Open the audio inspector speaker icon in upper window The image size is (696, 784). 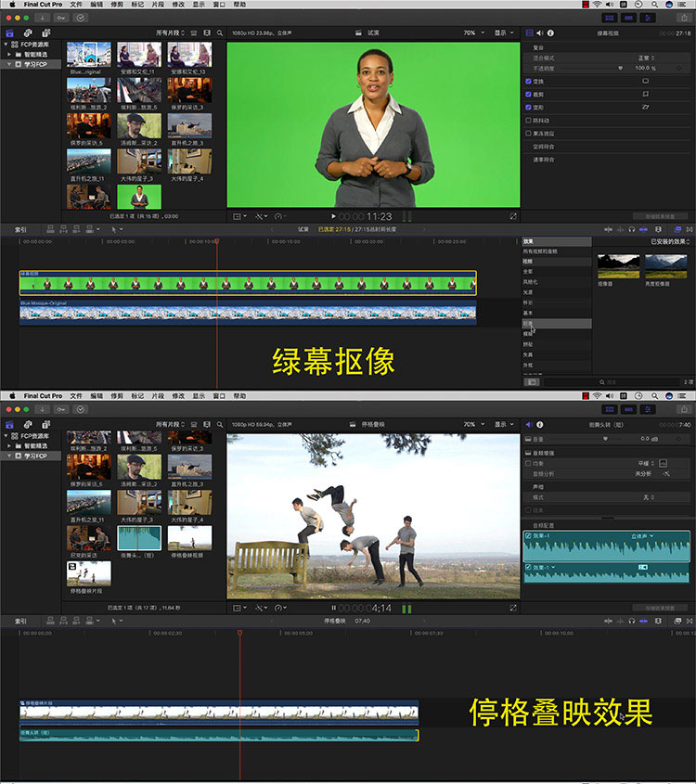pyautogui.click(x=539, y=33)
